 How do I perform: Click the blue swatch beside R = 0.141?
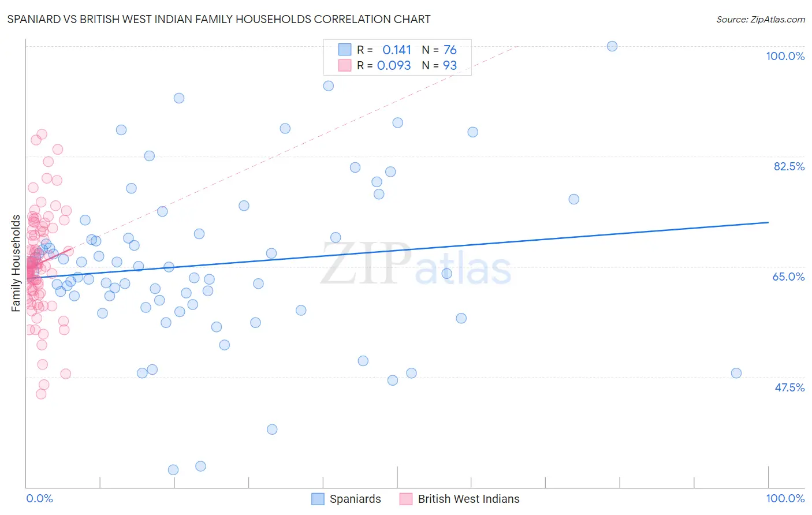[345, 50]
